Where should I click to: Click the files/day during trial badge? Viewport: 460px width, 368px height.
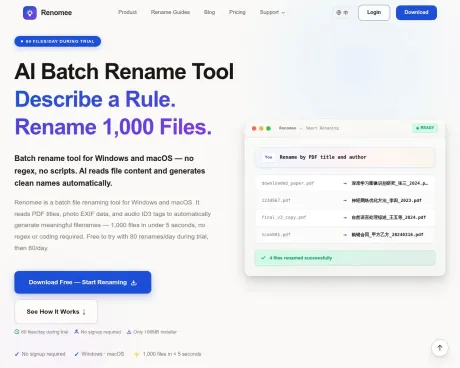tap(58, 41)
